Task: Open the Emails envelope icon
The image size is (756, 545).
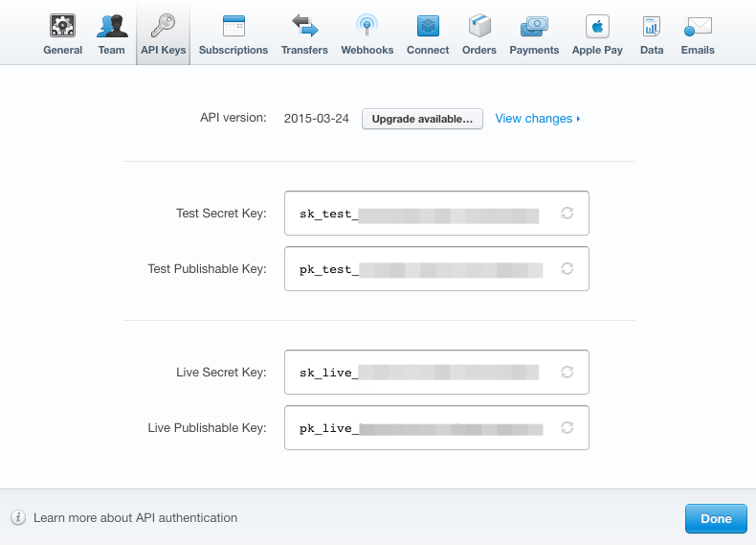Action: pyautogui.click(x=698, y=27)
